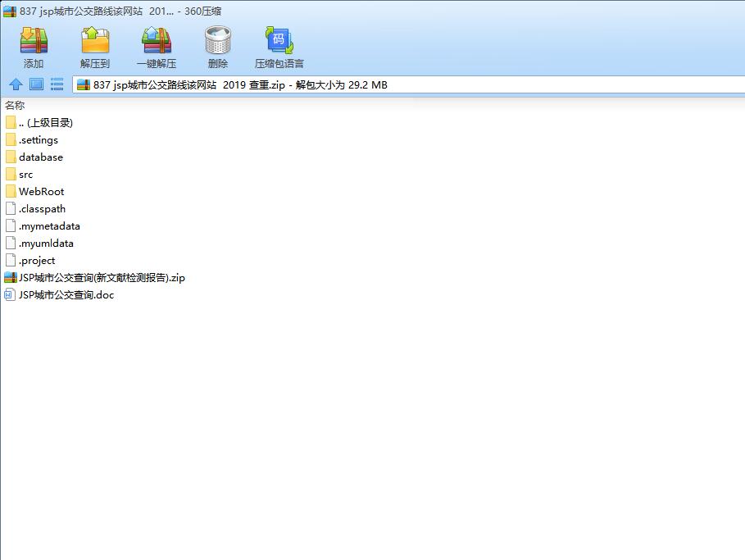Image resolution: width=745 pixels, height=560 pixels.
Task: Select the '.myumldata' name text
Action: click(46, 244)
